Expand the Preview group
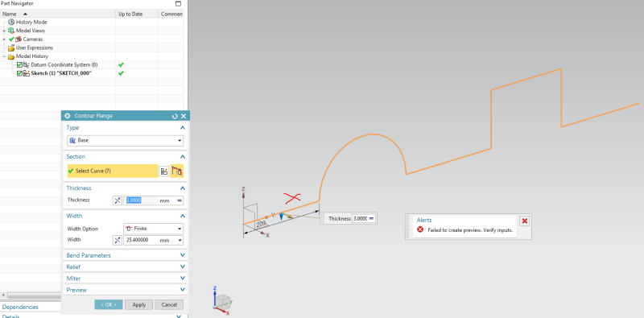The image size is (644, 318). coord(183,290)
